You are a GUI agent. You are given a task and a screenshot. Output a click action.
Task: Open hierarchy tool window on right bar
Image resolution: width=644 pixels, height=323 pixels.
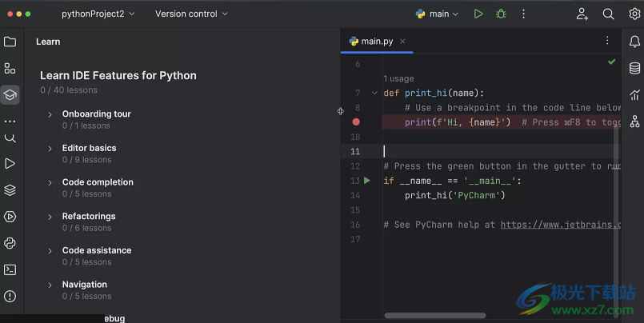[634, 122]
